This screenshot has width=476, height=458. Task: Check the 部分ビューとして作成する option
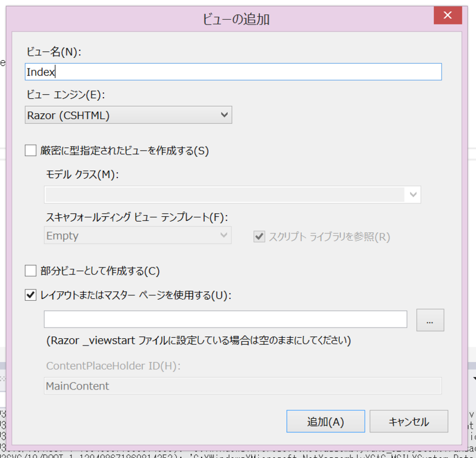pyautogui.click(x=30, y=270)
